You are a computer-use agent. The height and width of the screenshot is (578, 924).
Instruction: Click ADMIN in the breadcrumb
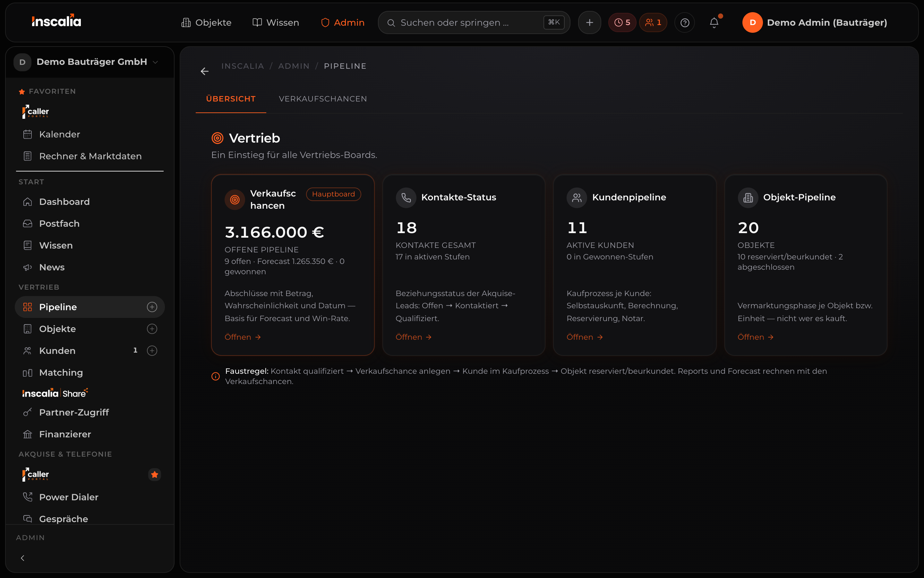point(294,66)
